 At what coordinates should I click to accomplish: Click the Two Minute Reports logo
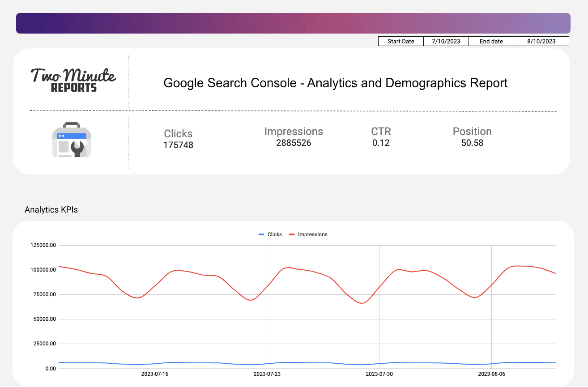(x=74, y=81)
